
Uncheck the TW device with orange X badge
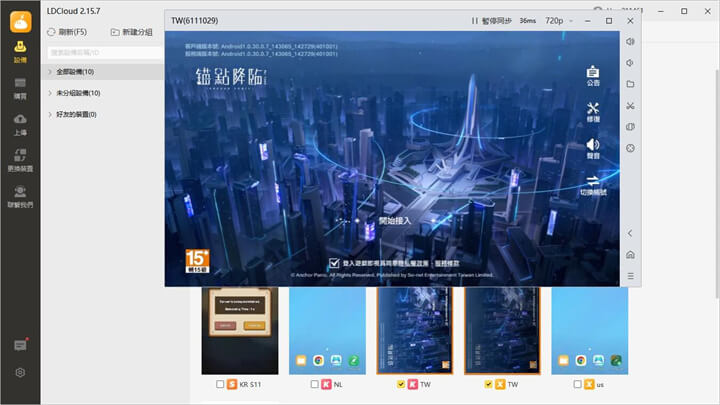[488, 384]
